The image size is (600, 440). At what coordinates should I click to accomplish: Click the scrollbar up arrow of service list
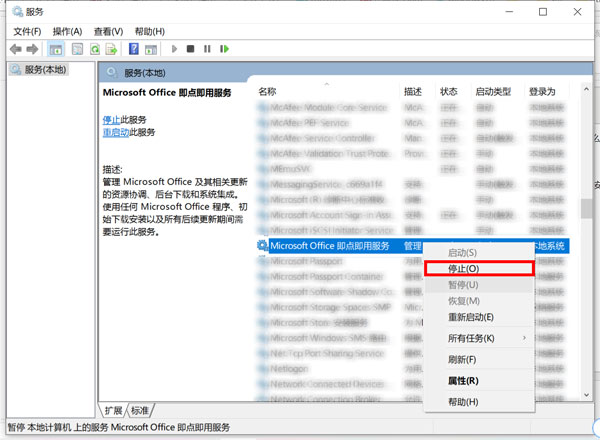coord(586,89)
